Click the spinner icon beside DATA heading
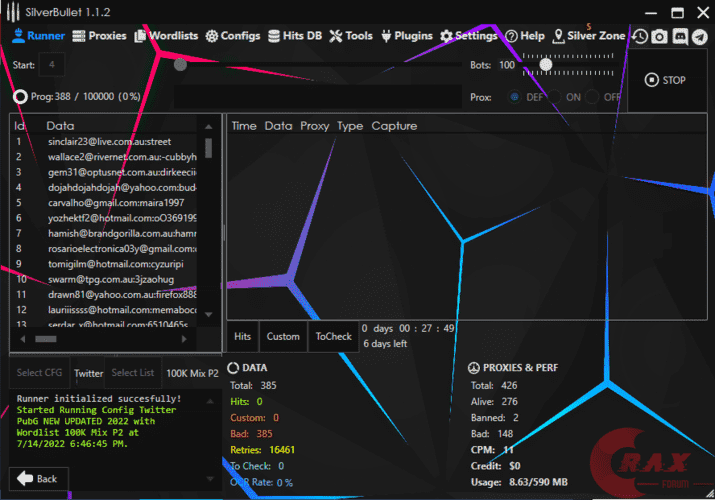The width and height of the screenshot is (715, 500). (x=233, y=367)
